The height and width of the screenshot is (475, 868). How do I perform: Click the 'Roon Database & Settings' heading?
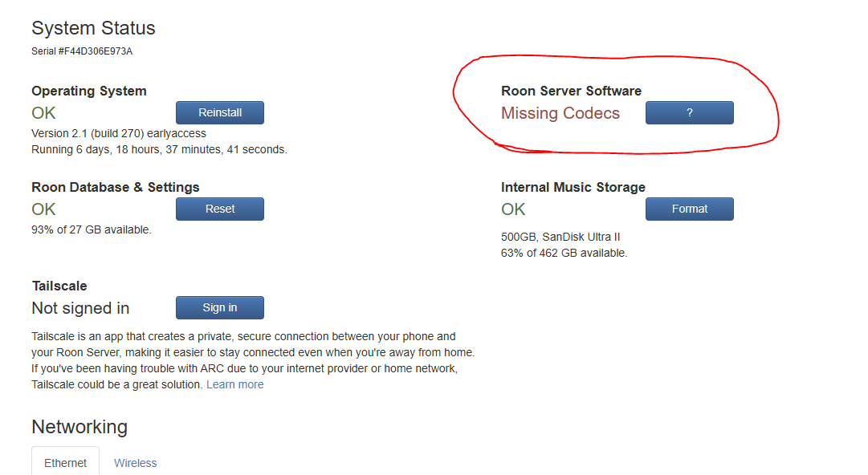115,187
